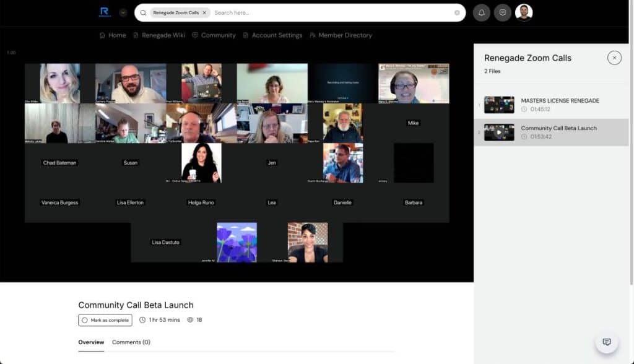Click the magnifier icon in the search bar
The width and height of the screenshot is (634, 364).
coord(143,13)
